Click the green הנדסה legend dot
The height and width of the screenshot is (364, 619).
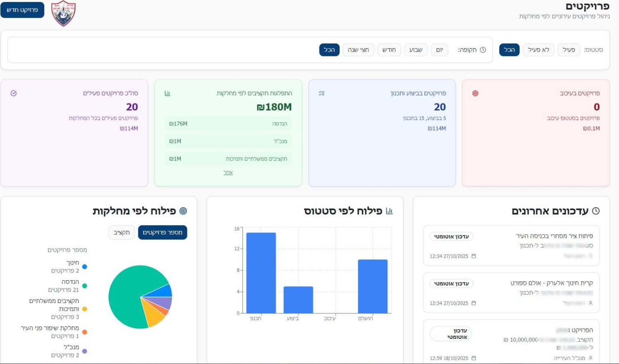coord(85,286)
